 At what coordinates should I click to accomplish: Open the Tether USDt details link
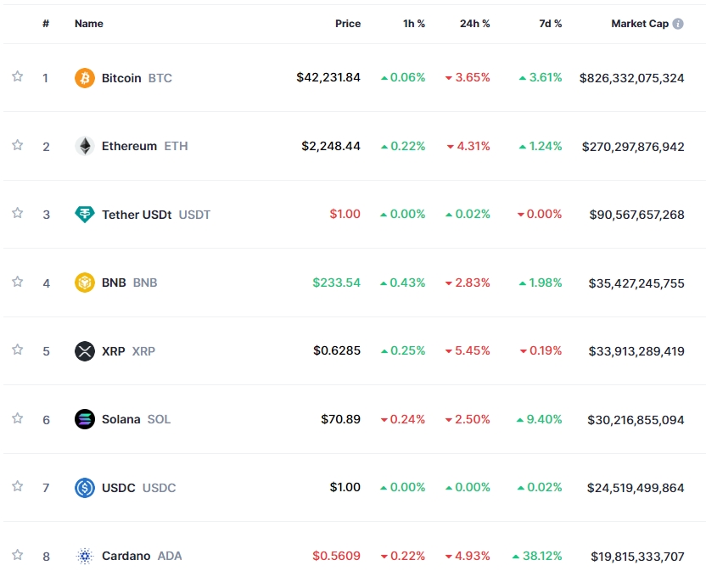click(x=156, y=215)
